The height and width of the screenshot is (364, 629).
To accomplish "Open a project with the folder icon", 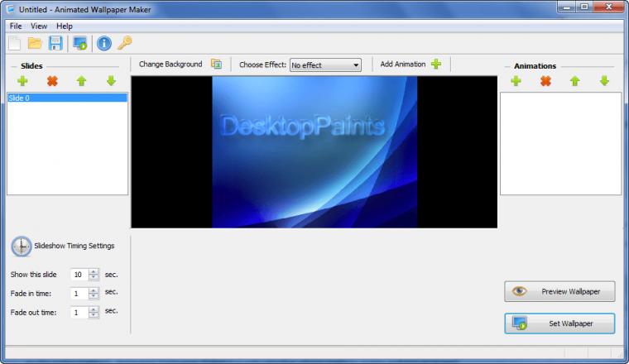I will coord(35,43).
